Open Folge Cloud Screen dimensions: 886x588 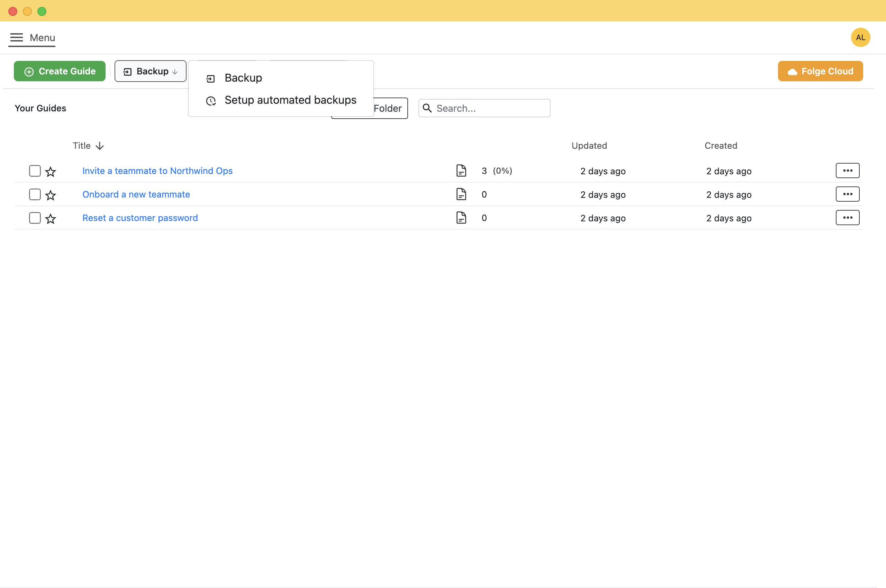pos(820,71)
